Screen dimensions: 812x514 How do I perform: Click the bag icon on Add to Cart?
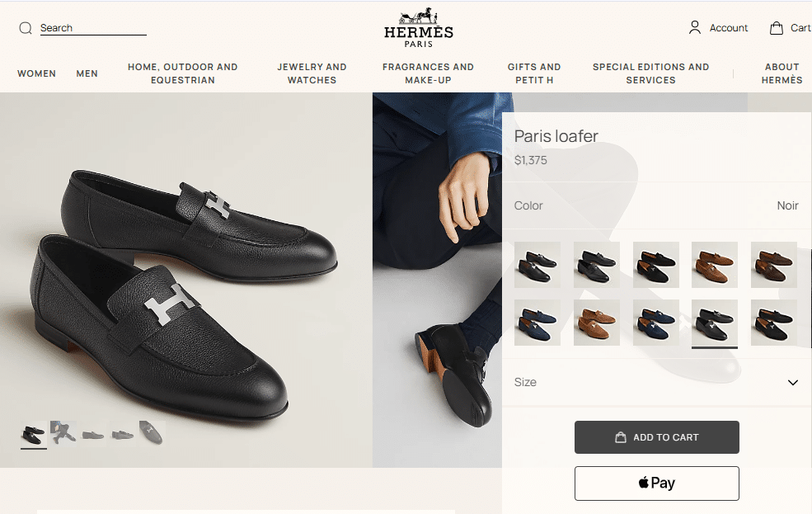click(621, 437)
